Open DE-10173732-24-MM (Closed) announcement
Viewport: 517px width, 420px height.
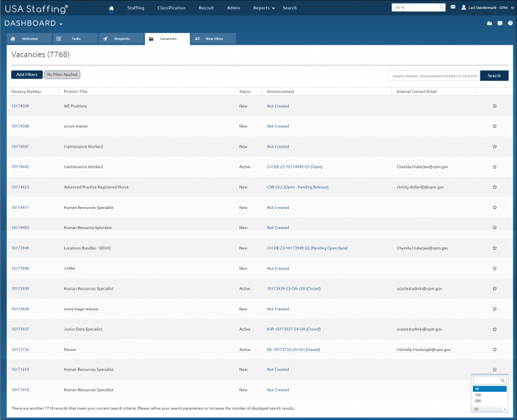click(294, 350)
